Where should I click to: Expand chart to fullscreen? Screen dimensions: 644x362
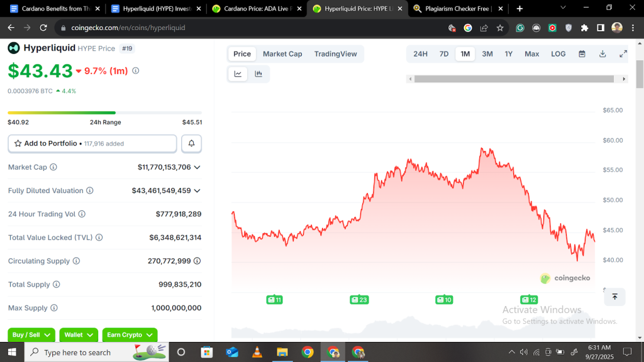point(623,54)
